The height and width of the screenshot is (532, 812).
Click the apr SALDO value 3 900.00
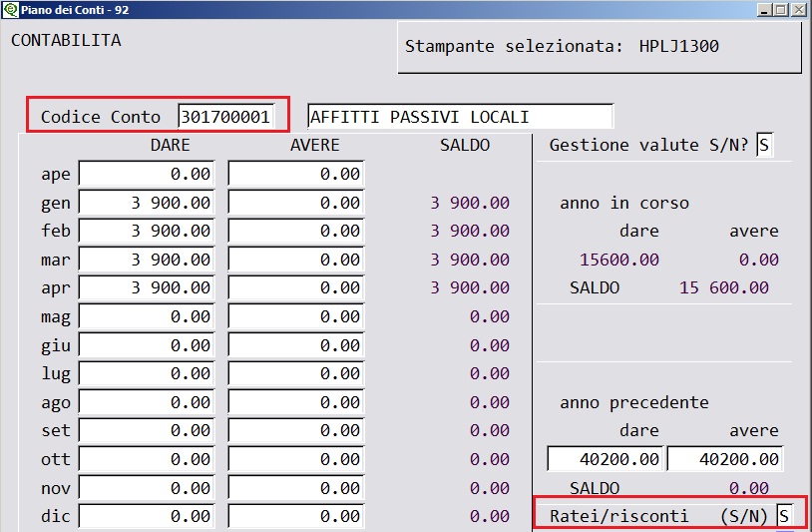pyautogui.click(x=470, y=288)
